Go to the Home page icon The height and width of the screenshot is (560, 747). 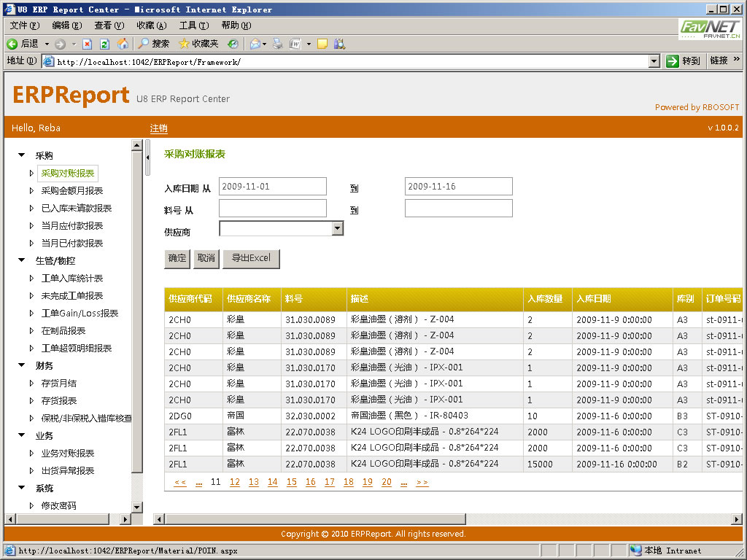(x=123, y=44)
